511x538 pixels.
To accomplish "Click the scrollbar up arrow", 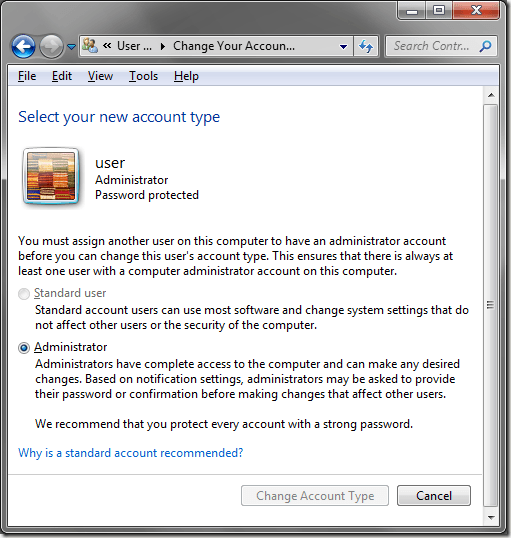I will (491, 95).
